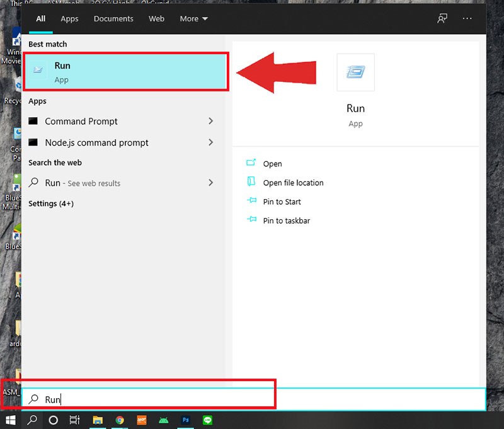The image size is (504, 429).
Task: Open Google Chrome from the taskbar
Action: point(120,420)
